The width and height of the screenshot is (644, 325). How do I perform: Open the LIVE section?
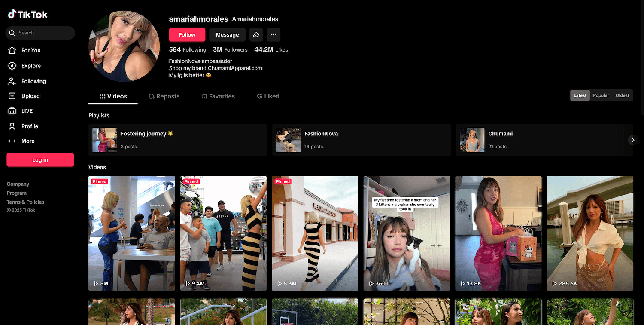(27, 111)
